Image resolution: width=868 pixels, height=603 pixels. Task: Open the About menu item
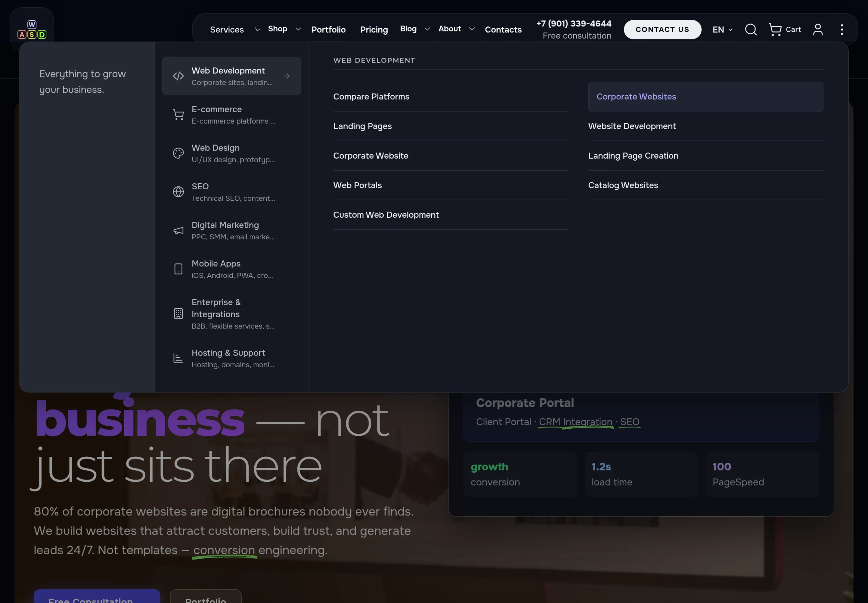point(449,29)
